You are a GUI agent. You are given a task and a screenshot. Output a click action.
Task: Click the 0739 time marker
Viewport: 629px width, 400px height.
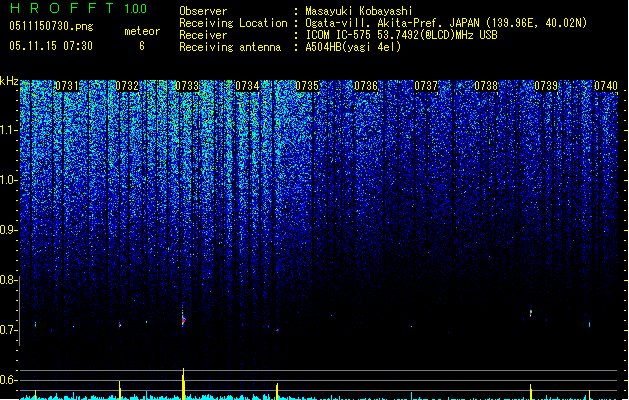point(546,87)
